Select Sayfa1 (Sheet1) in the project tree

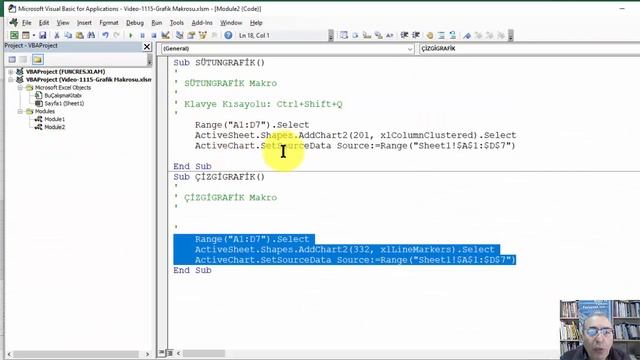point(64,104)
